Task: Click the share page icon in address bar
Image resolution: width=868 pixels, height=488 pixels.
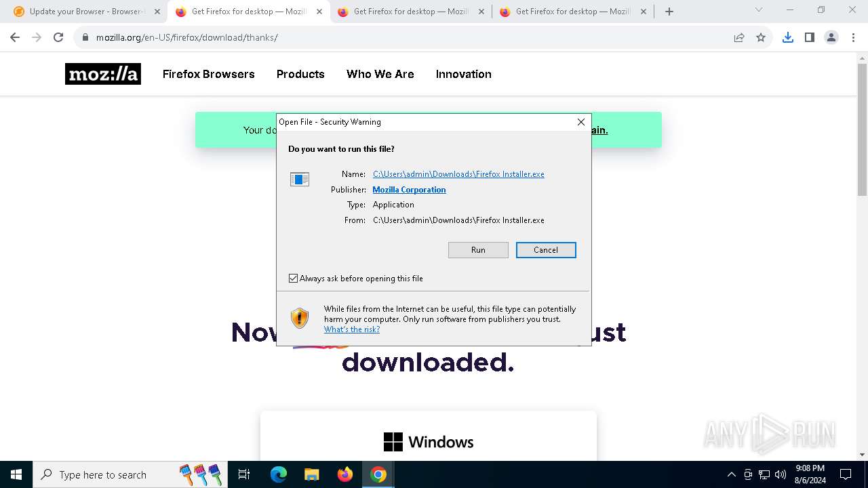Action: [739, 37]
